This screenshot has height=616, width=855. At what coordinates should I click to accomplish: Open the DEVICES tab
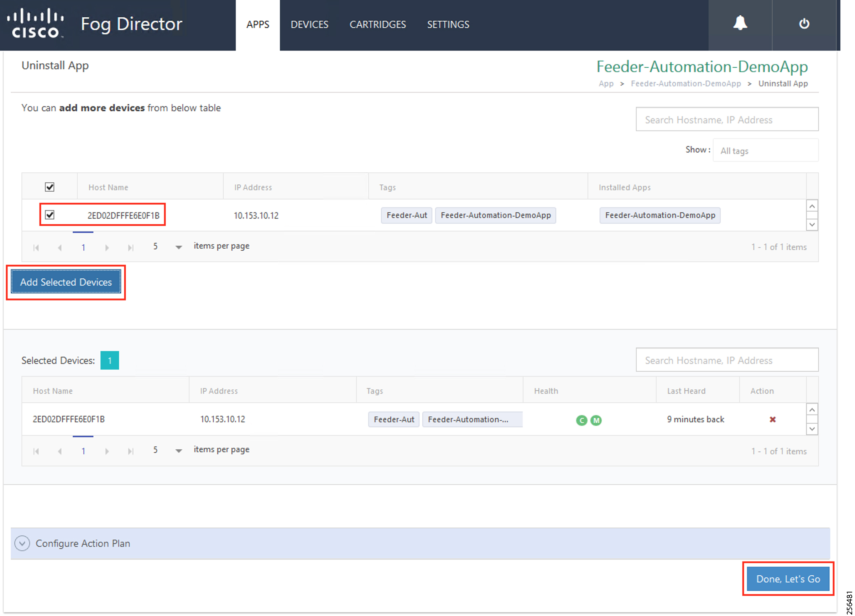click(309, 25)
